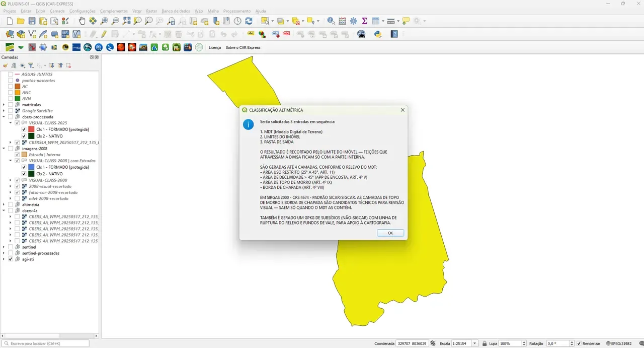Screen dimensions: 644x348
Task: Open the Raster menu
Action: 151,11
